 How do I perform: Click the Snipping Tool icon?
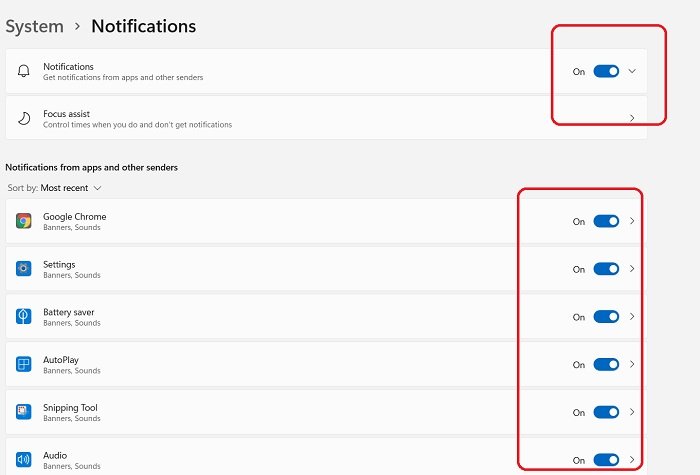[24, 412]
